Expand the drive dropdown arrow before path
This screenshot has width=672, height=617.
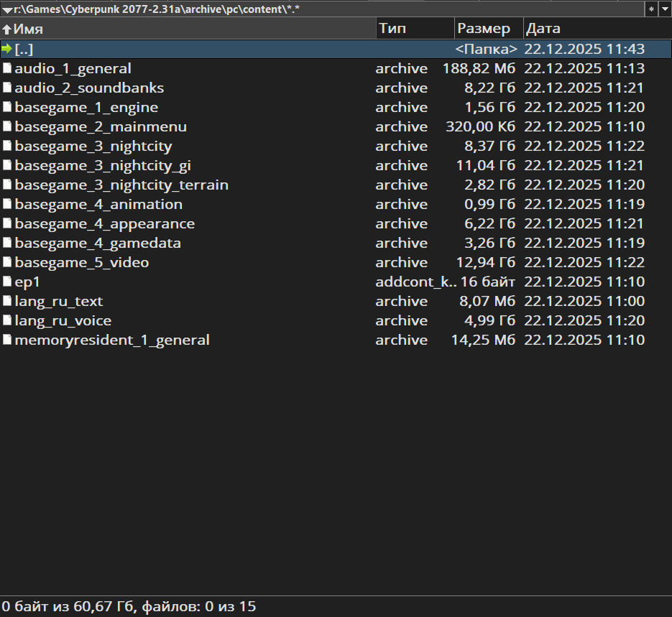coord(6,9)
